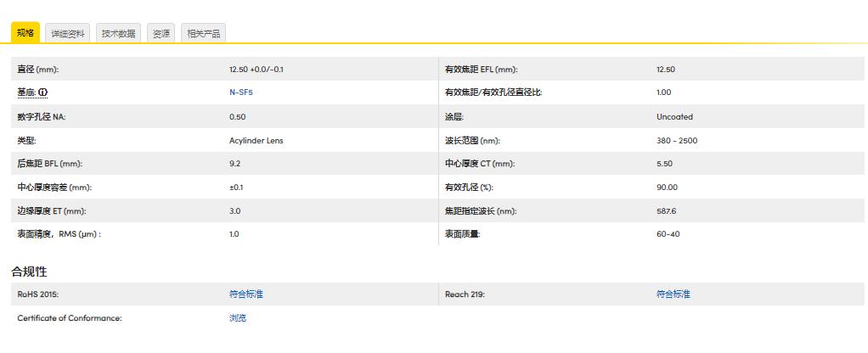Open the N-SF5 substrate link

240,92
